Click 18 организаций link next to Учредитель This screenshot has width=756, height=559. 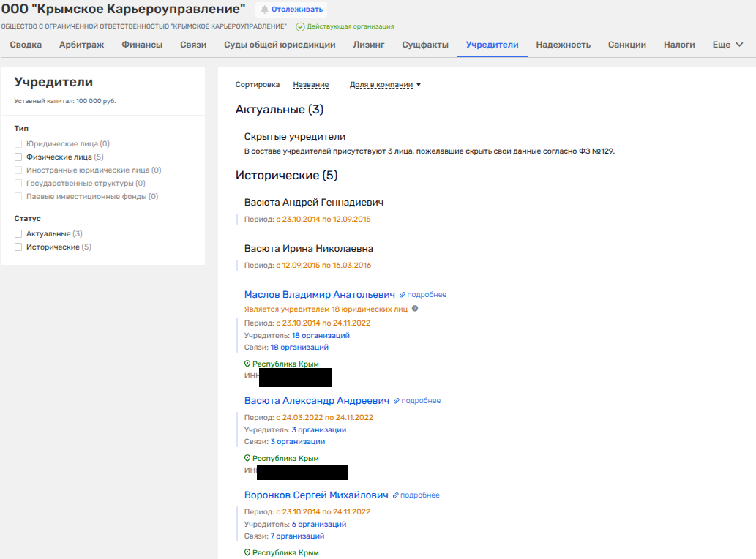click(x=321, y=335)
